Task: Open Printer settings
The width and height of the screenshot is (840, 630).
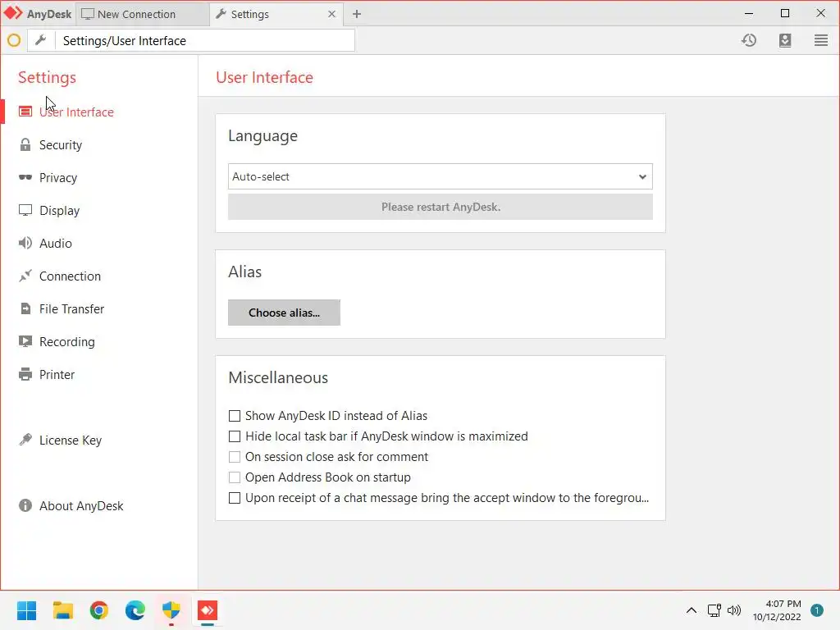Action: [x=57, y=374]
